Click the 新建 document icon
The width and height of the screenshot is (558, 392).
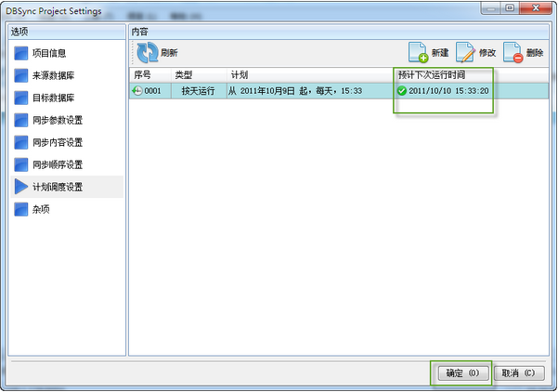click(418, 53)
